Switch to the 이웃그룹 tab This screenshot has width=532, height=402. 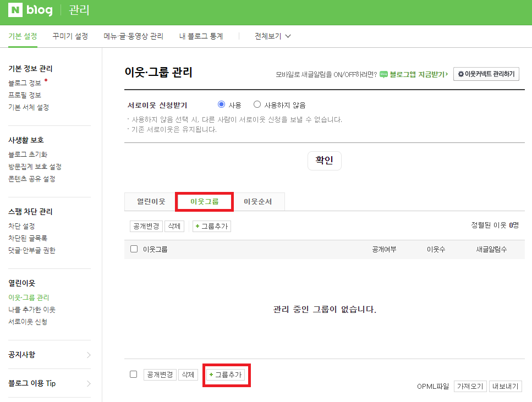[204, 201]
